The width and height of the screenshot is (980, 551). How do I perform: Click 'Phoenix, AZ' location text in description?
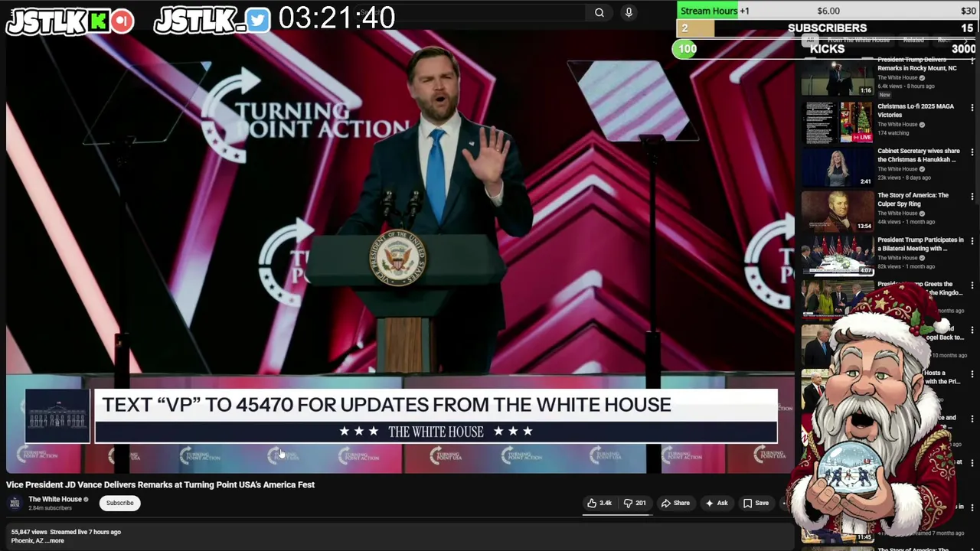[x=27, y=540]
